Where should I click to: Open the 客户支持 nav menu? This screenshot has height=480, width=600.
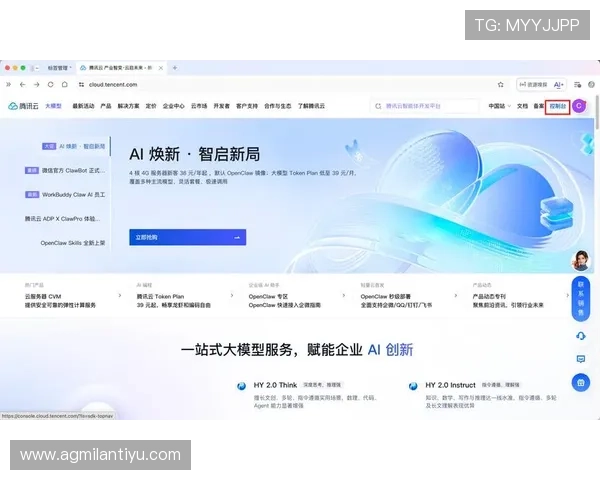(x=247, y=106)
